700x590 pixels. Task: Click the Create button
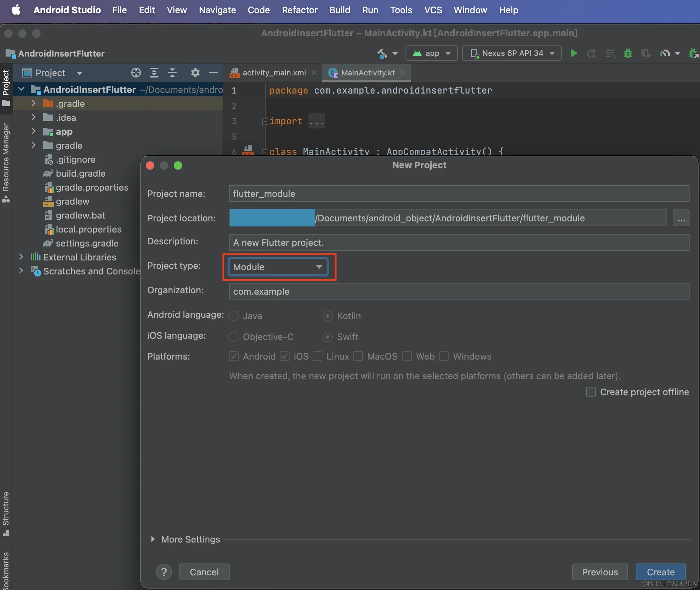coord(660,572)
